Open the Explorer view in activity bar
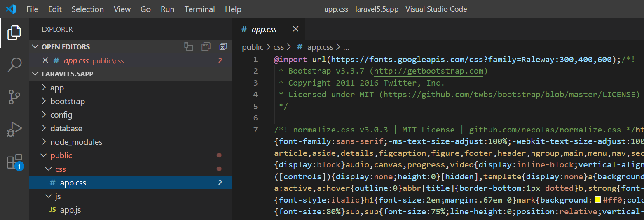644x220 pixels. pos(14,33)
